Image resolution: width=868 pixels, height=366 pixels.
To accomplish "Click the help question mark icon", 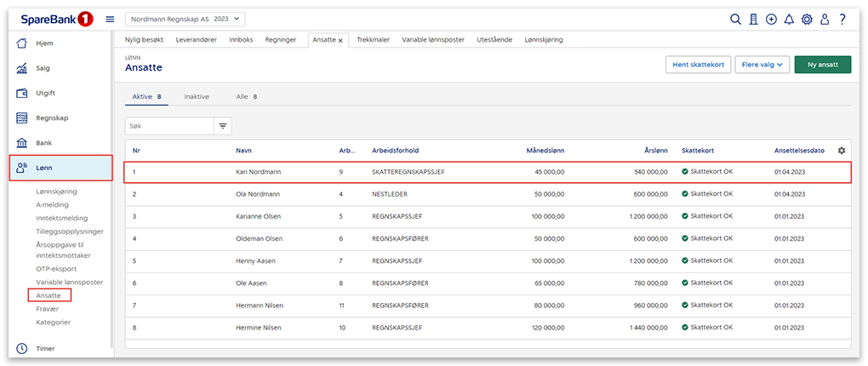I will [842, 19].
